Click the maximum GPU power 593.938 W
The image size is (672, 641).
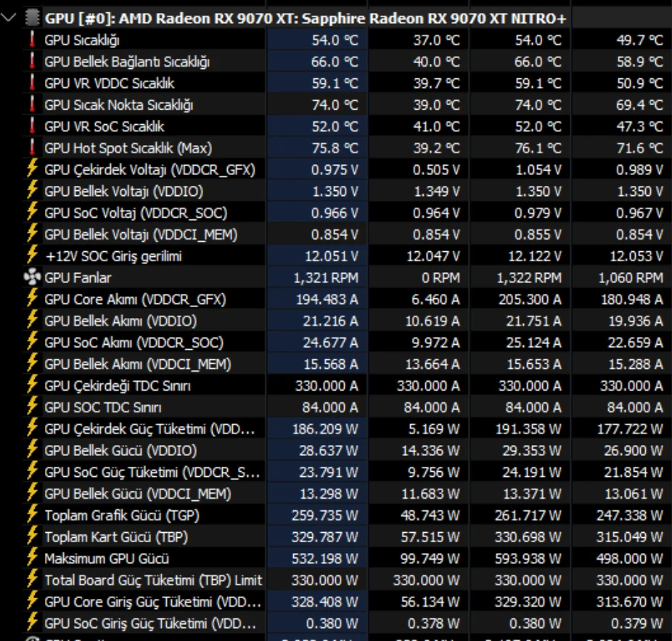click(x=528, y=559)
